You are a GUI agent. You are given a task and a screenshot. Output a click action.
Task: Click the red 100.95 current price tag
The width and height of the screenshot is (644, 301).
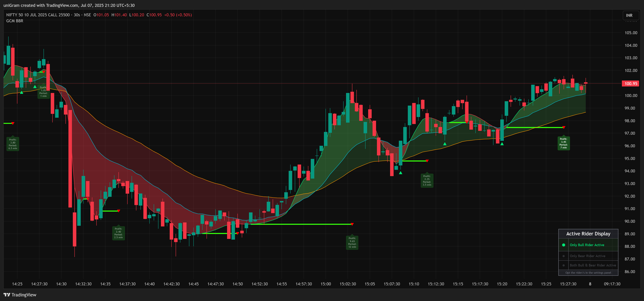630,83
